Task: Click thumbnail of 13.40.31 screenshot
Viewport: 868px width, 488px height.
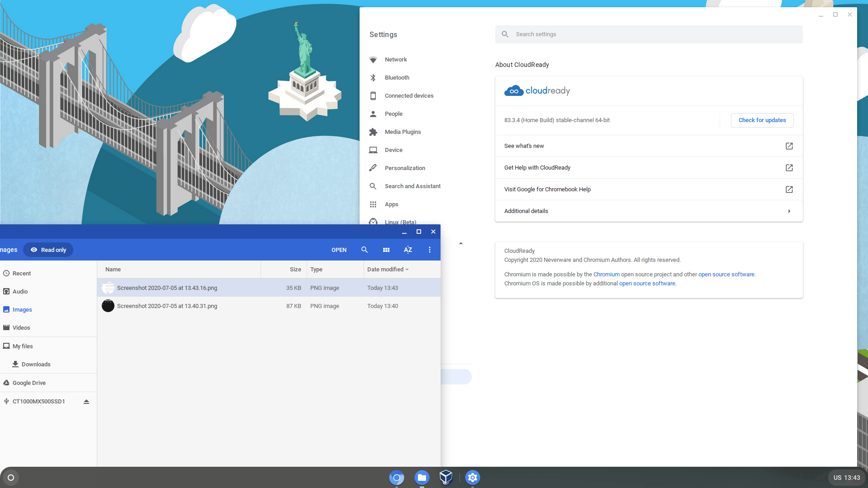Action: point(108,306)
